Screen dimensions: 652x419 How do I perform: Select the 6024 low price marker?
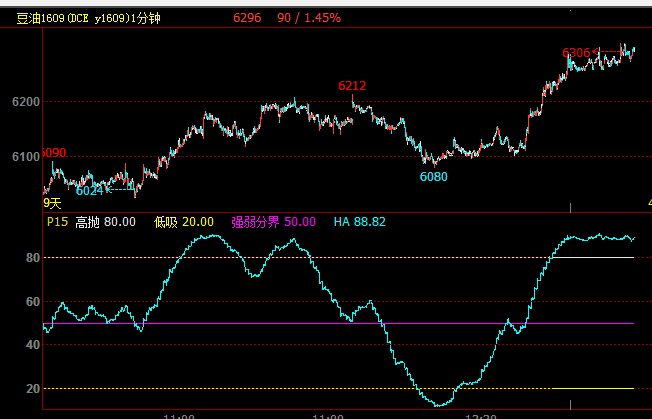[x=90, y=190]
